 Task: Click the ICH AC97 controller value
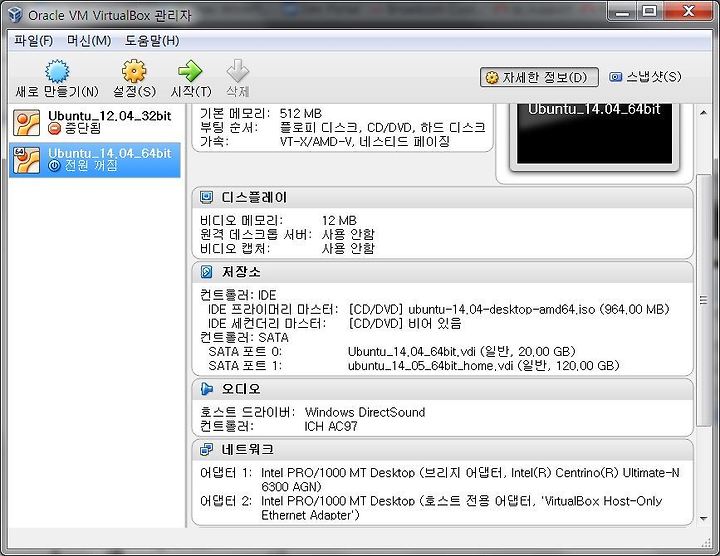click(x=331, y=427)
